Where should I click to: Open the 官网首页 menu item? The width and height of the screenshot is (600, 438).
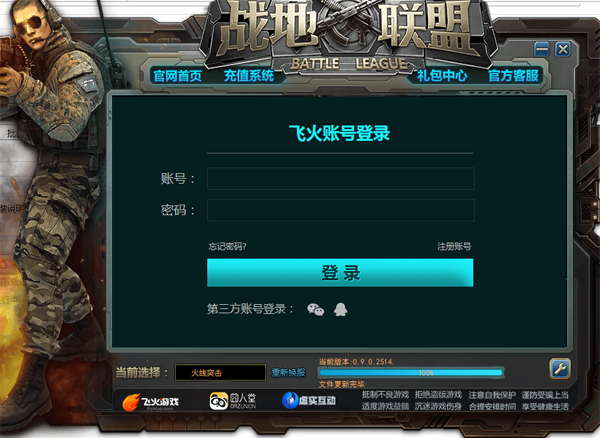[x=178, y=76]
